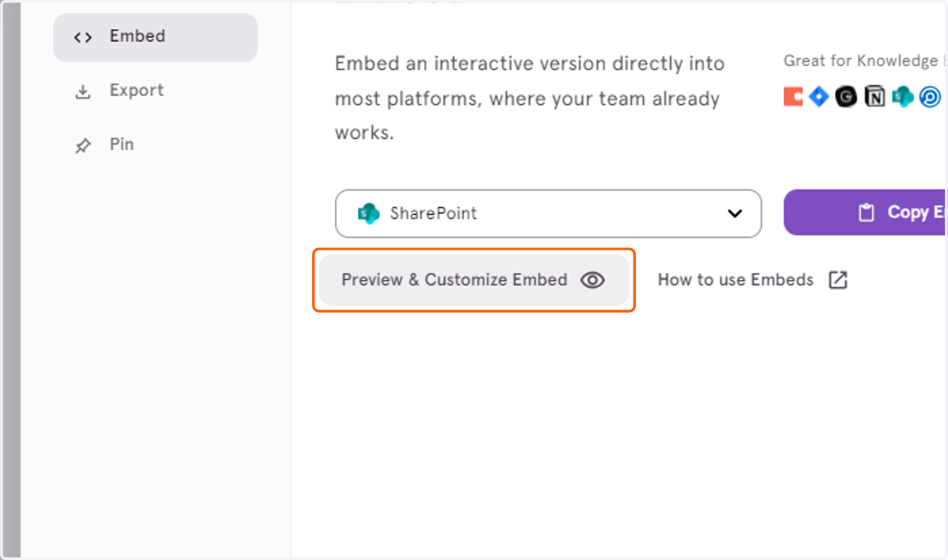Viewport: 948px width, 560px height.
Task: Click the blue circular platform logo
Action: pos(931,96)
